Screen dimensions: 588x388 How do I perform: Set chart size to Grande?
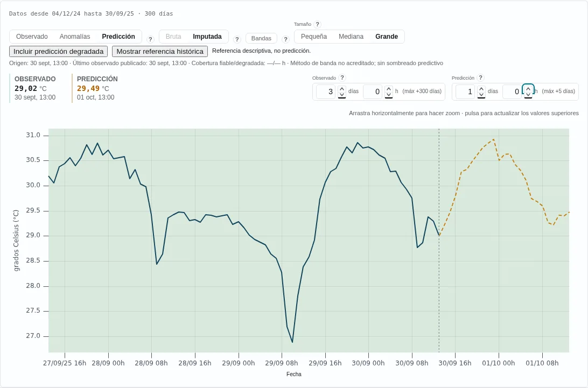pyautogui.click(x=387, y=37)
